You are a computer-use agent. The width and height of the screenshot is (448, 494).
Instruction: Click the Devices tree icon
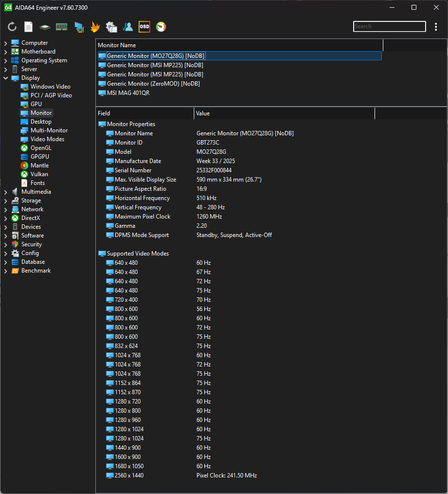click(15, 227)
